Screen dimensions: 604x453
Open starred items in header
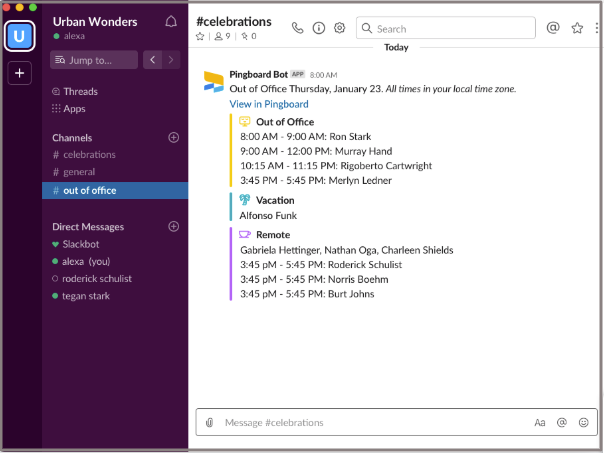point(577,28)
